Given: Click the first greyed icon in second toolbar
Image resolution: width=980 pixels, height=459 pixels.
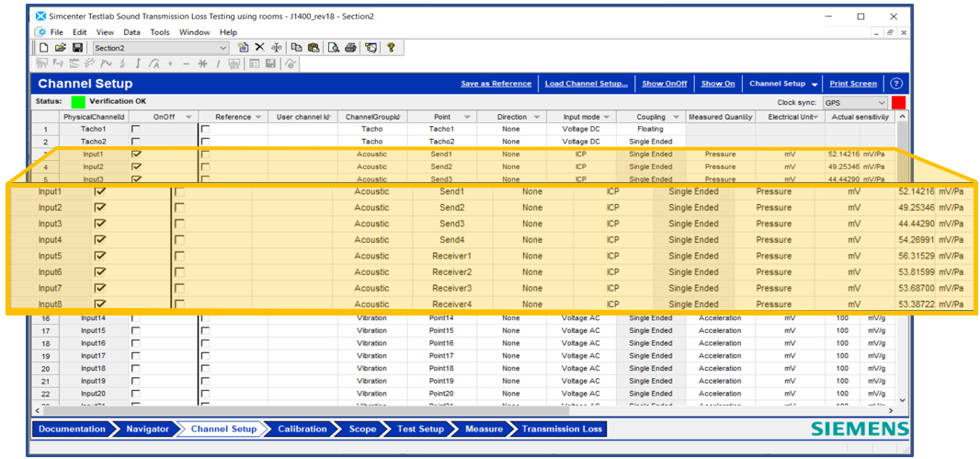Looking at the screenshot, I should click(42, 63).
